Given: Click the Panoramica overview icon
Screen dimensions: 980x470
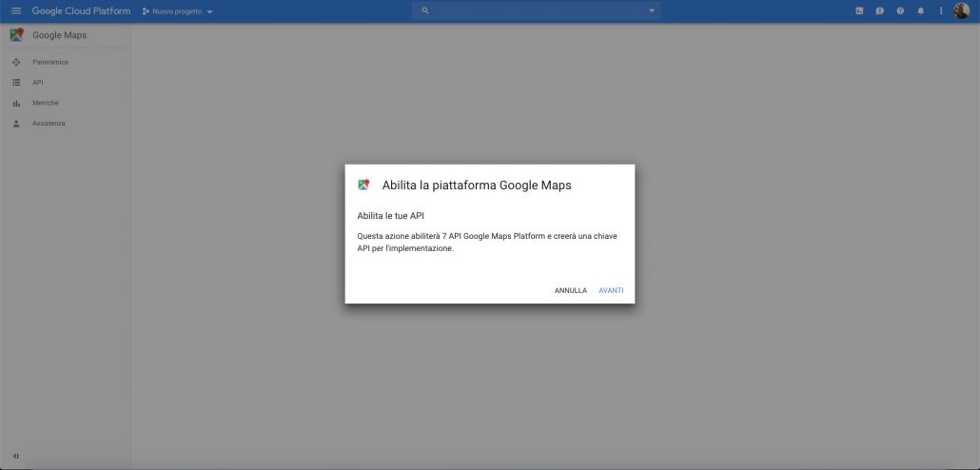Looking at the screenshot, I should 17,63.
